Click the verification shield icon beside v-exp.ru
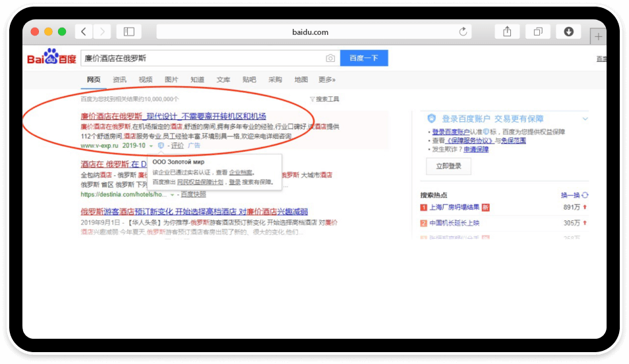Screen dimensions: 629x364 click(160, 145)
